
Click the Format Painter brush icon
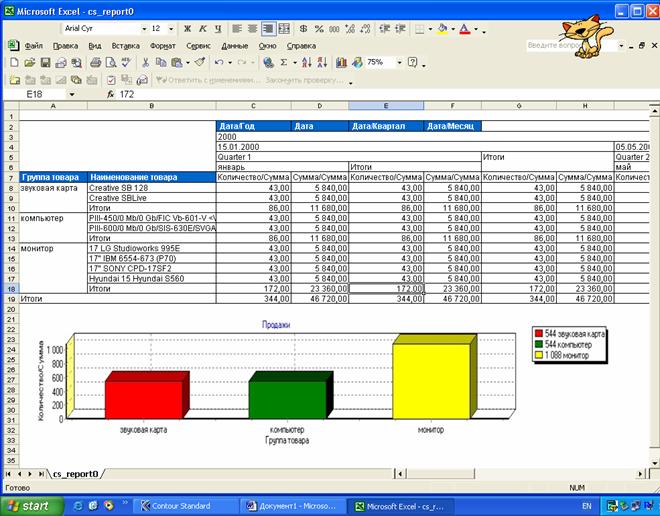coord(199,62)
